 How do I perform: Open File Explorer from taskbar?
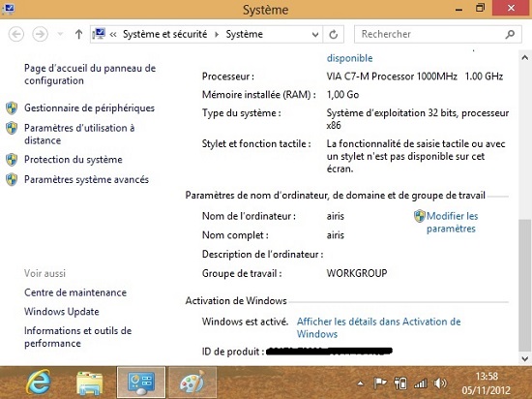tap(90, 384)
